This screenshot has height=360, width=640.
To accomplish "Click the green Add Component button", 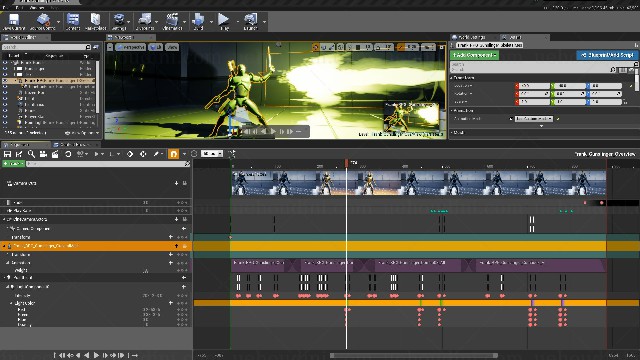I will 475,55.
